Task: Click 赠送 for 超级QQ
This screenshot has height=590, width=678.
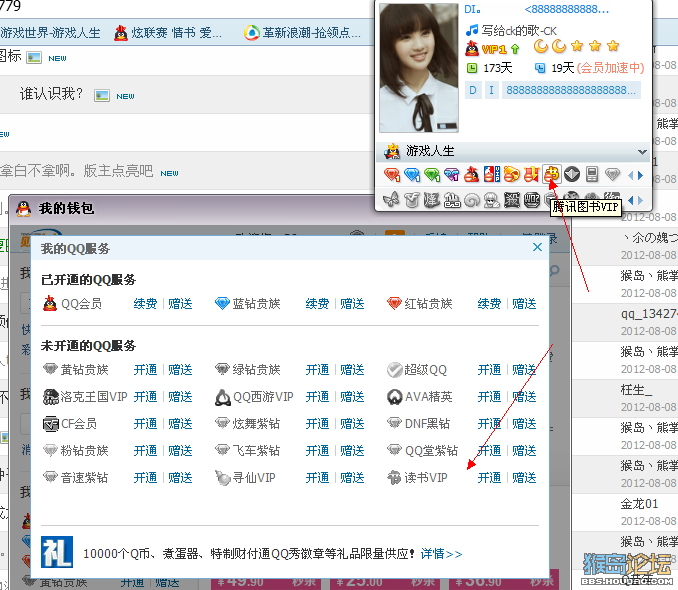Action: (x=524, y=370)
